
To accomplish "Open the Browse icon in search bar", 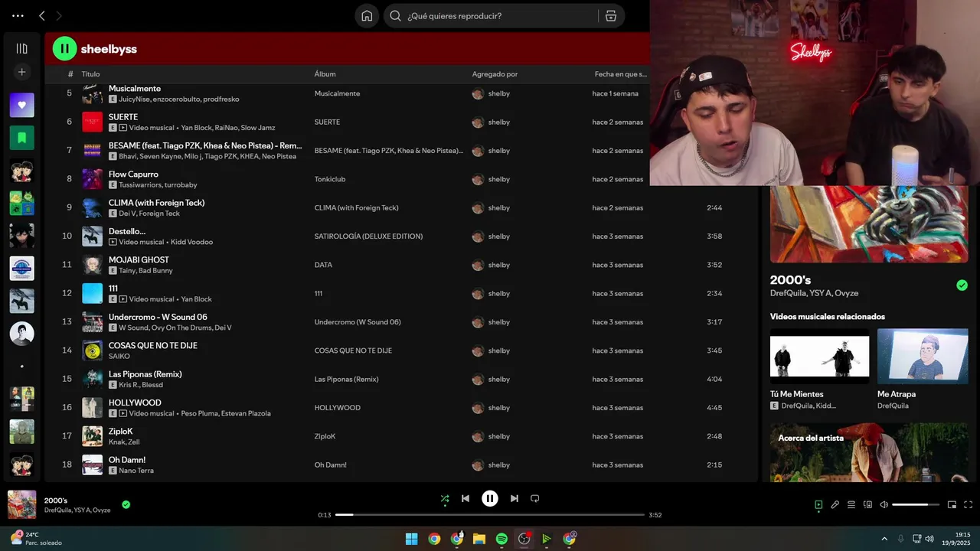I will pyautogui.click(x=611, y=16).
